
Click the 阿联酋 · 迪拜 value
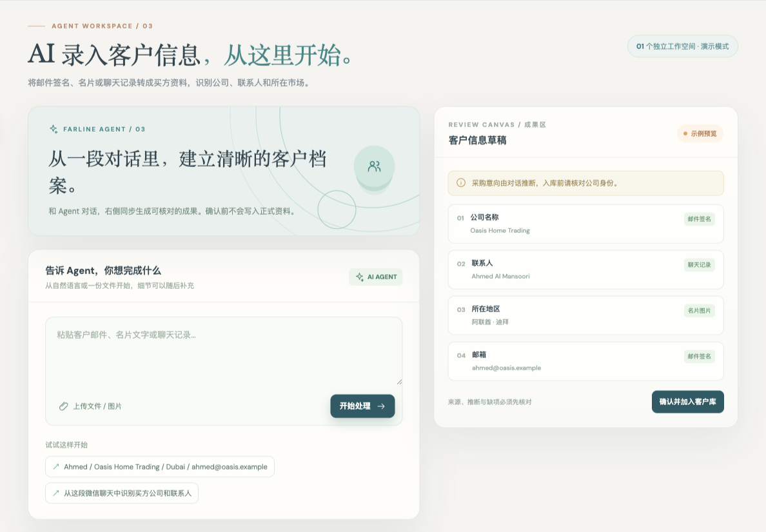490,322
